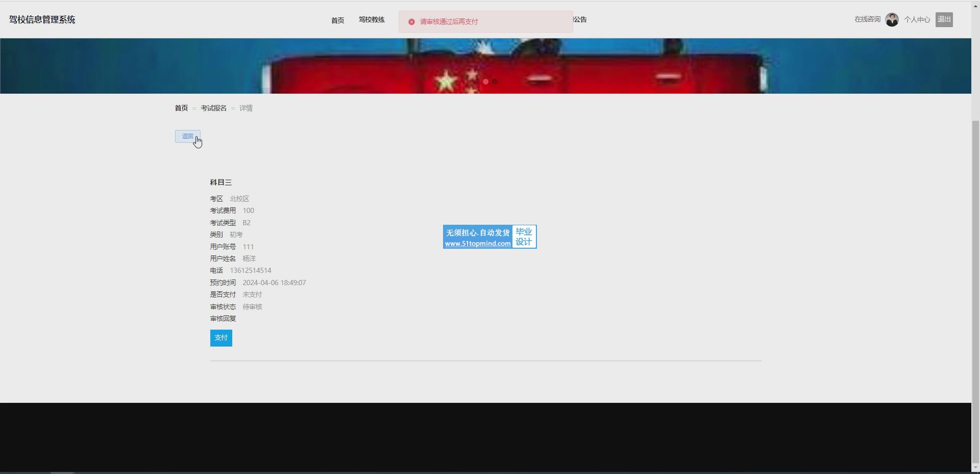Open the 公告 navigation item
Screen dimensions: 980x474
580,19
